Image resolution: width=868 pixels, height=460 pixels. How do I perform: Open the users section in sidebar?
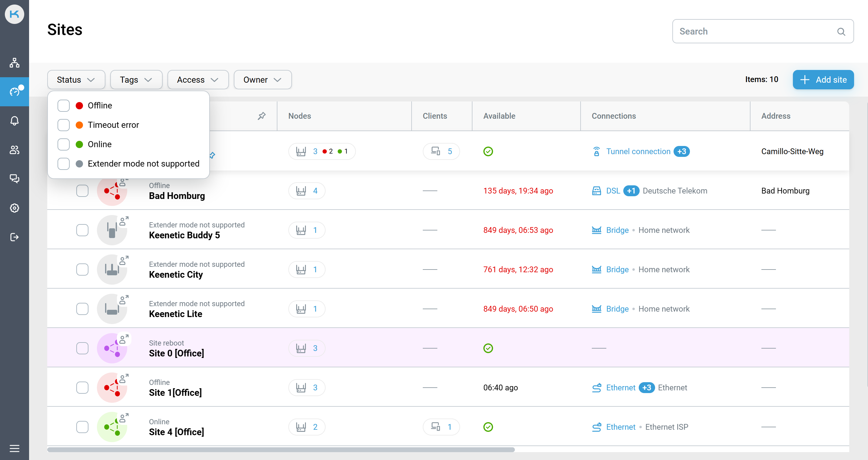pyautogui.click(x=14, y=150)
